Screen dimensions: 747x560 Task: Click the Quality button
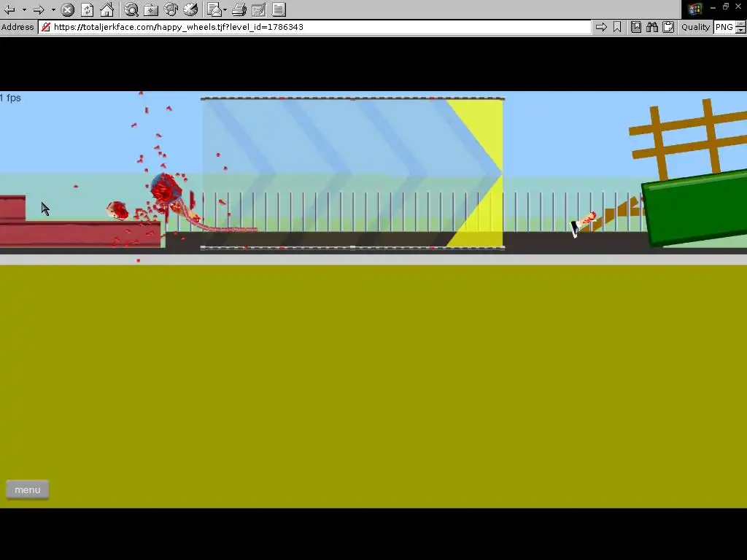coord(695,27)
